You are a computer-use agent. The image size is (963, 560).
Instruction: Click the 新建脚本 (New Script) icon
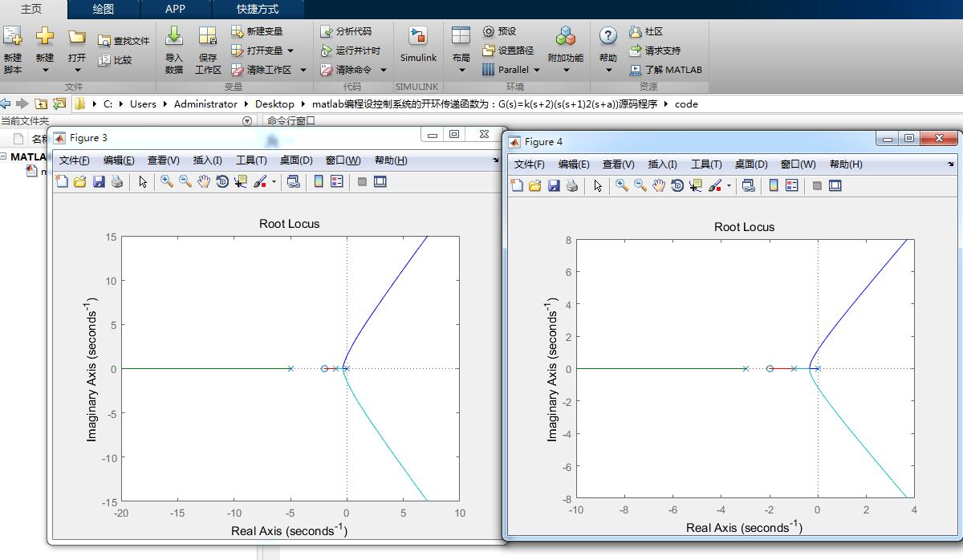[12, 36]
